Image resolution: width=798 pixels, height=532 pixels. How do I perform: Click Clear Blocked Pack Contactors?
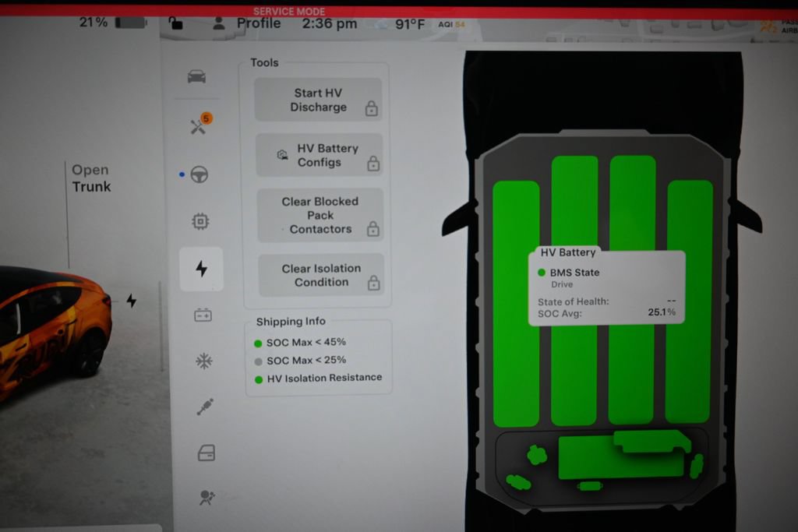coord(320,215)
